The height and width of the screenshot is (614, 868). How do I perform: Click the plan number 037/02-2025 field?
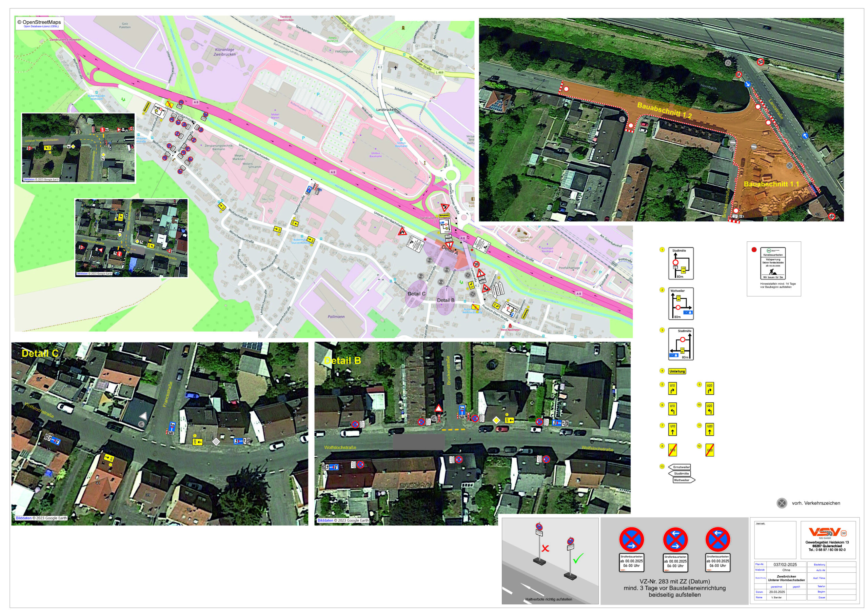[x=785, y=565]
